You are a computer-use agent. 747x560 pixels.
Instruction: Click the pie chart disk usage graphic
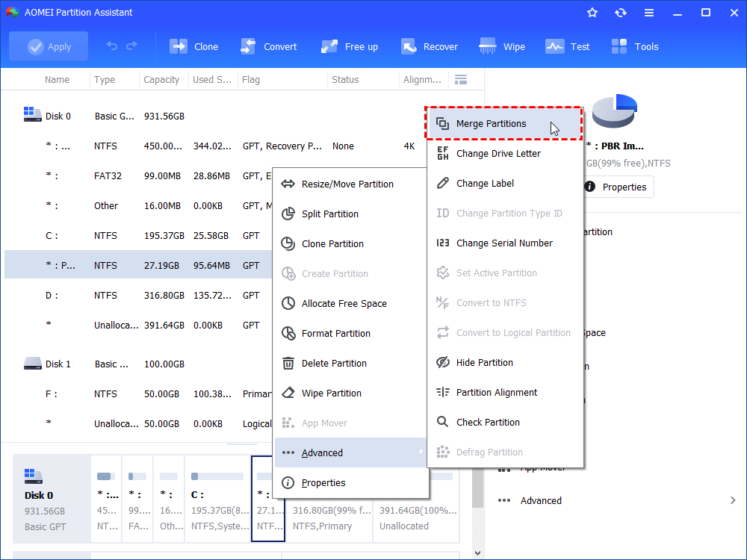615,111
